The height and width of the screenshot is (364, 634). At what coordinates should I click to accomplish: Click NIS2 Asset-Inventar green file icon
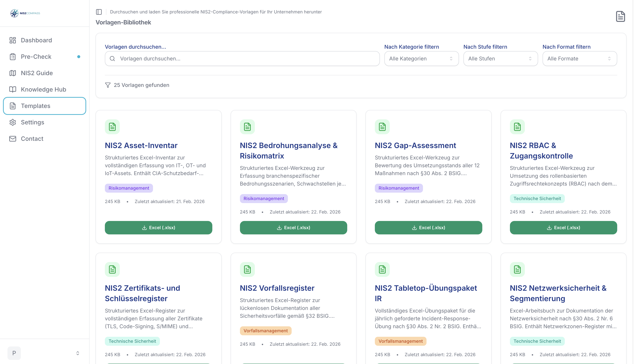pos(112,127)
